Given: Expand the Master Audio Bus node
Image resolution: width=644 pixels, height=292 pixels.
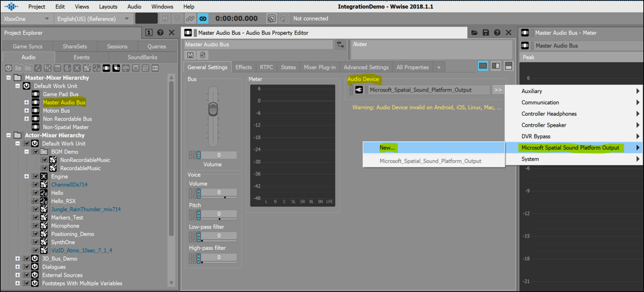Looking at the screenshot, I should (26, 102).
